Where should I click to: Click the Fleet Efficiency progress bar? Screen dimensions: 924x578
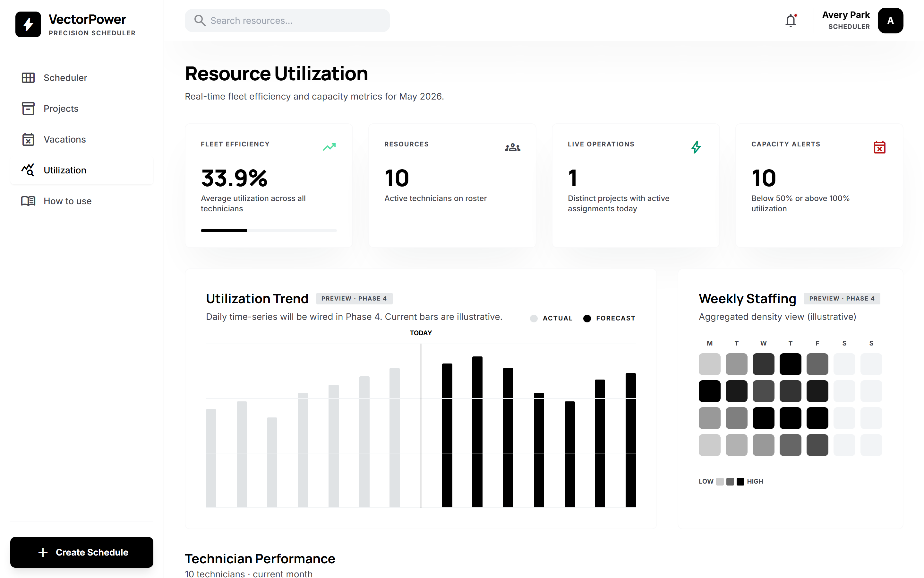(269, 231)
